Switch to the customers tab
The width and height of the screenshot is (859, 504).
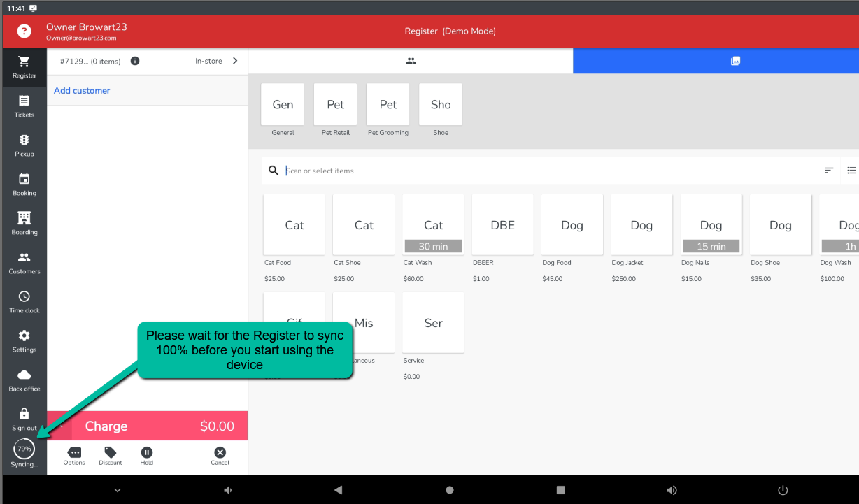pyautogui.click(x=411, y=61)
